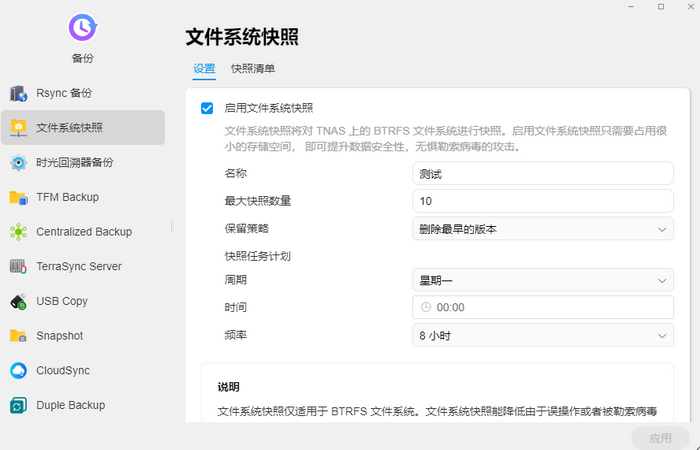This screenshot has width=700, height=450.
Task: Open the 周期 dropdown showing 星期一
Action: coord(542,282)
